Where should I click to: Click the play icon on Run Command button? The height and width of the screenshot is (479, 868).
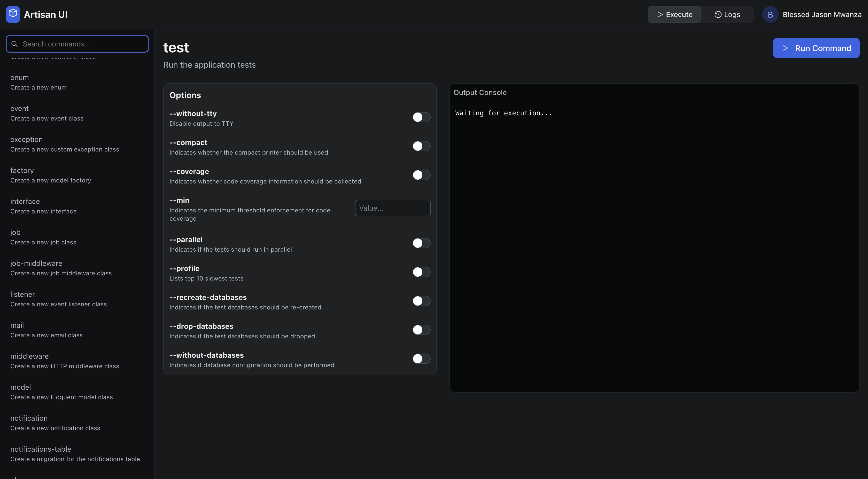tap(785, 48)
